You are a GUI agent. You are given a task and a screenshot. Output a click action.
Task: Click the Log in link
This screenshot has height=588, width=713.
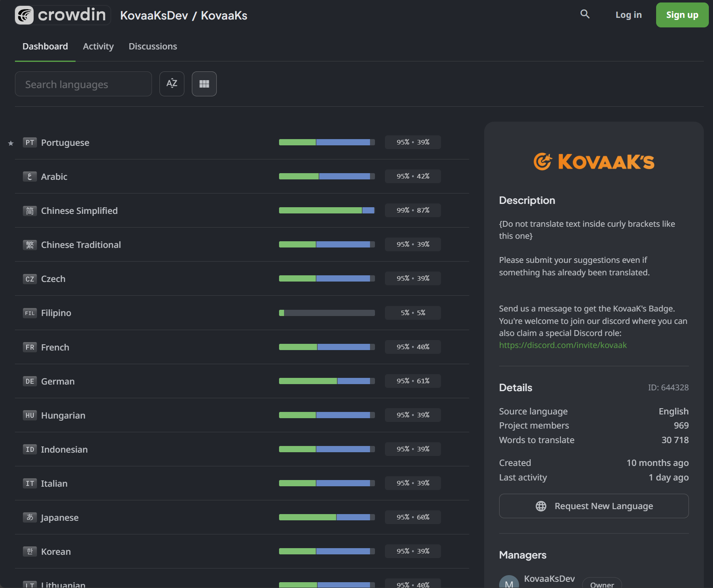[628, 15]
